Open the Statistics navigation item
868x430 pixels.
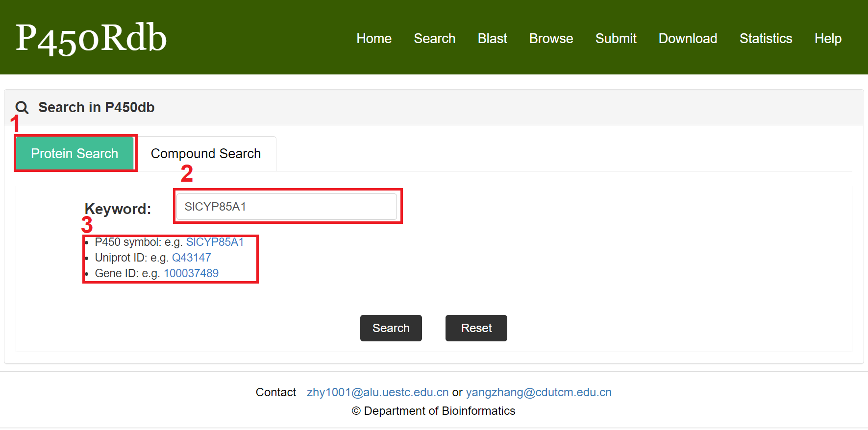766,38
